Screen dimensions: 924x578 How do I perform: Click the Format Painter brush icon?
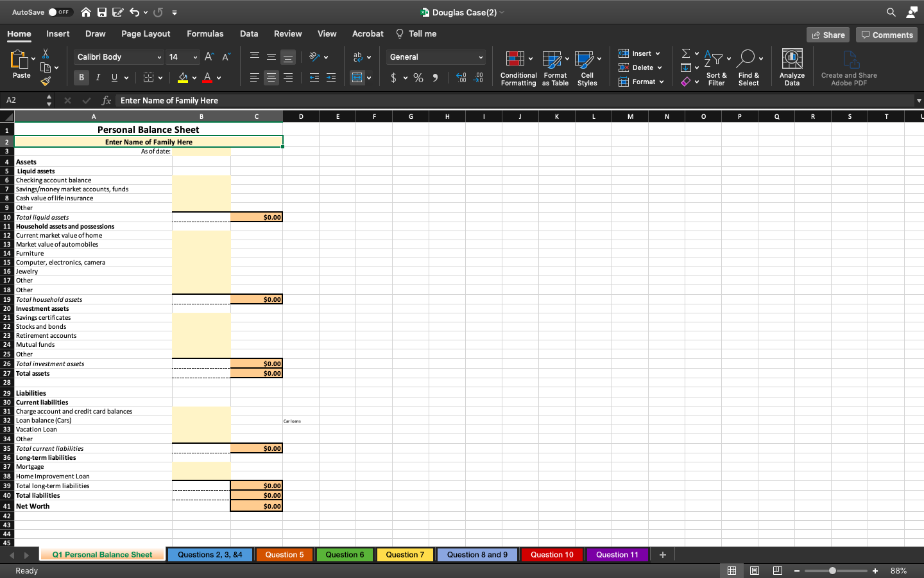pyautogui.click(x=46, y=82)
